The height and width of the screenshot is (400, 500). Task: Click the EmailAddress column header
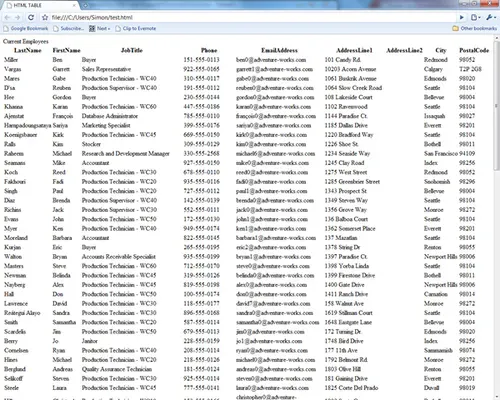(x=279, y=50)
